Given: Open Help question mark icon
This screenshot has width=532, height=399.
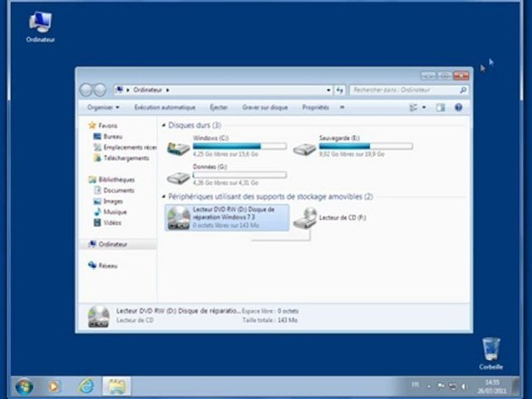Looking at the screenshot, I should coord(458,108).
